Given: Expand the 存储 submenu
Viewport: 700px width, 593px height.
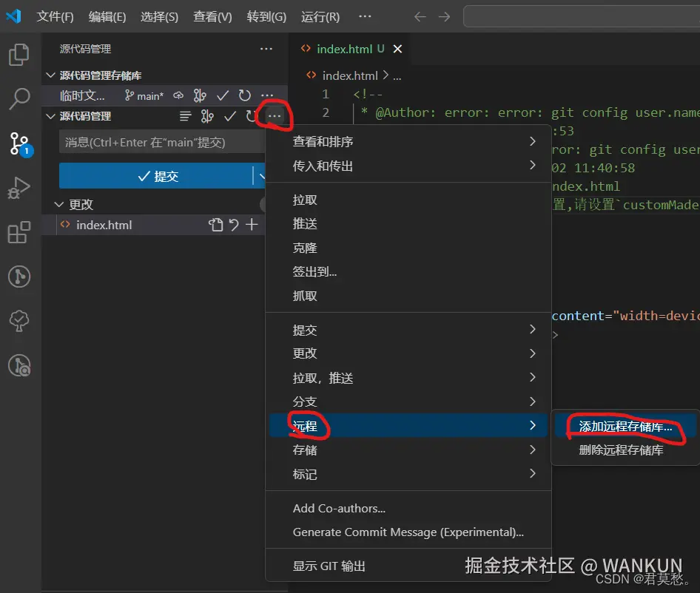Looking at the screenshot, I should pos(408,450).
